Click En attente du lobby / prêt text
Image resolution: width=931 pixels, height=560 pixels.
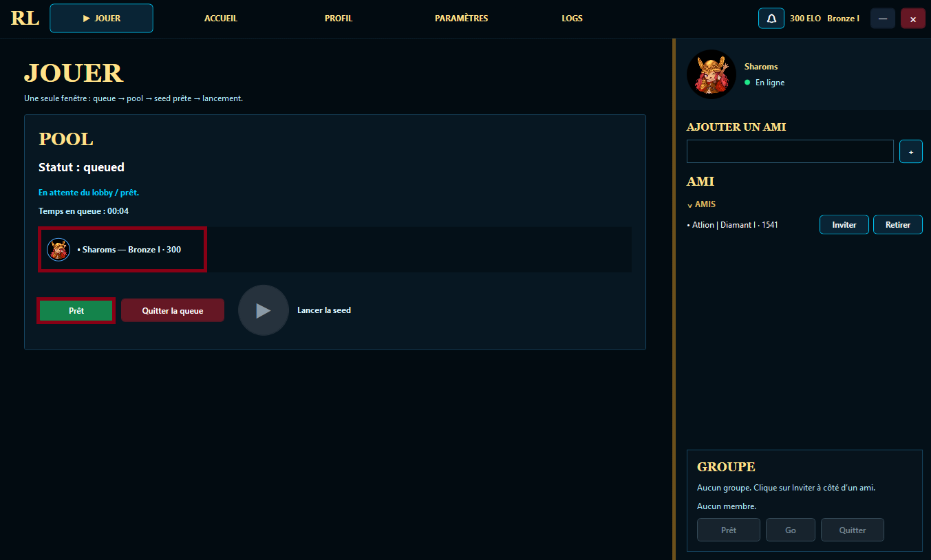coord(89,193)
